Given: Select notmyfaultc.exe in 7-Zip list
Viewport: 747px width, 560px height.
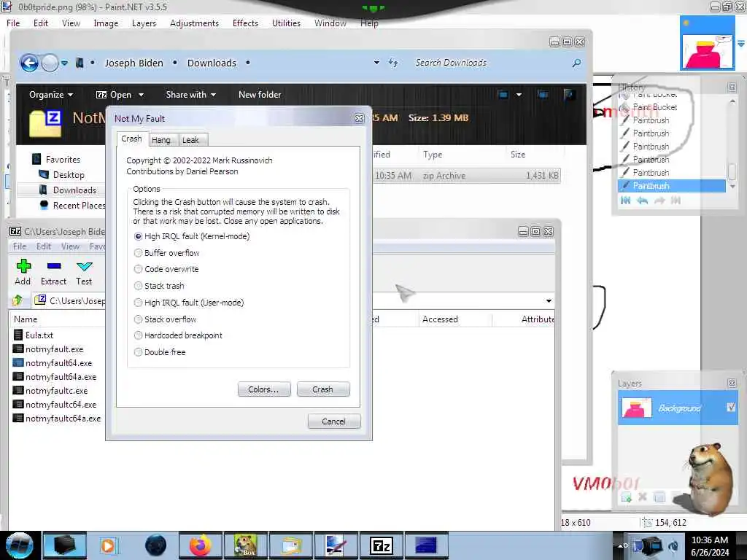Looking at the screenshot, I should click(50, 391).
